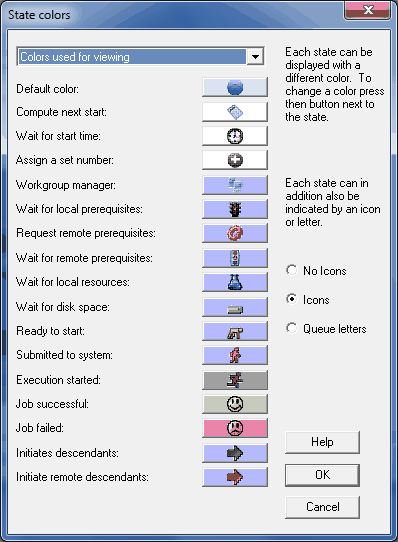Viewport: 398px width, 542px height.
Task: Select the Icons radio button
Action: (x=308, y=299)
